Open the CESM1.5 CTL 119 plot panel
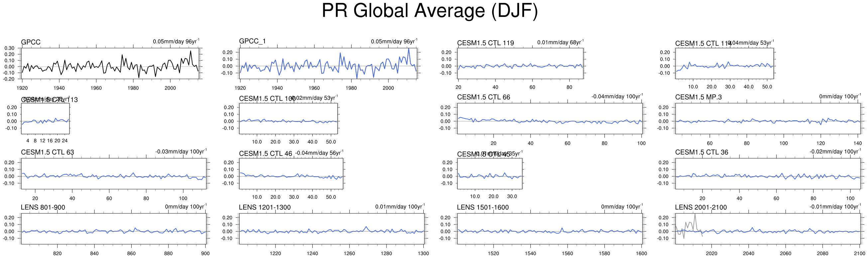 click(x=520, y=64)
